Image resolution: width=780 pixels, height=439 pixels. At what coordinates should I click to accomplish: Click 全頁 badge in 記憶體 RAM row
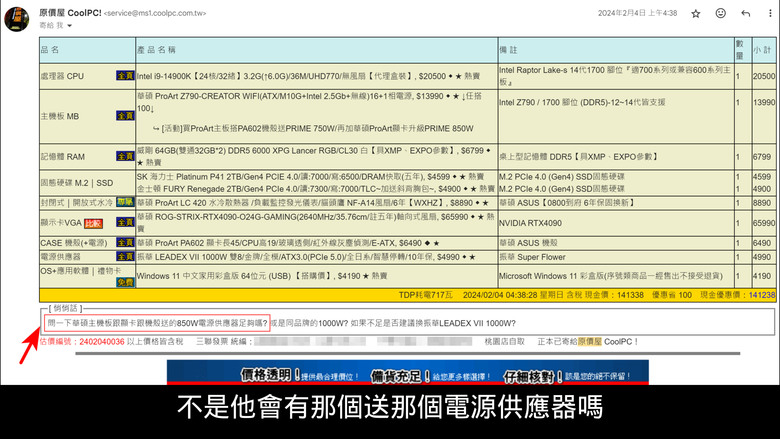[x=125, y=156]
